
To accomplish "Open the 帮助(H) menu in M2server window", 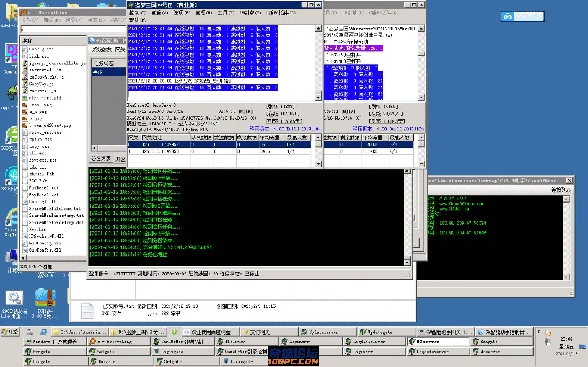I will pyautogui.click(x=137, y=20).
